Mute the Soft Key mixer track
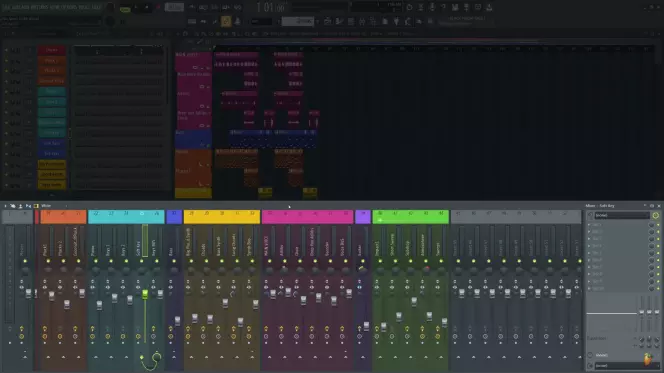The width and height of the screenshot is (664, 373). tap(141, 261)
